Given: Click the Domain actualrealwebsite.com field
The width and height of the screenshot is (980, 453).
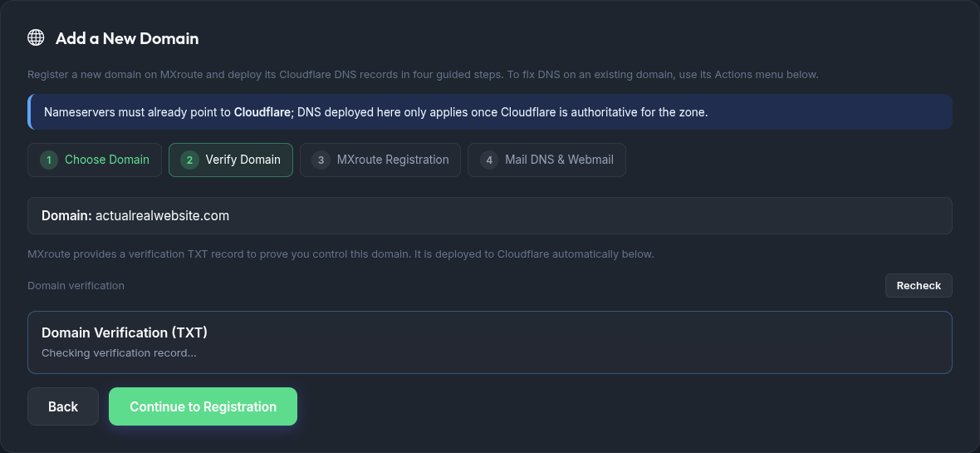Looking at the screenshot, I should [x=490, y=216].
